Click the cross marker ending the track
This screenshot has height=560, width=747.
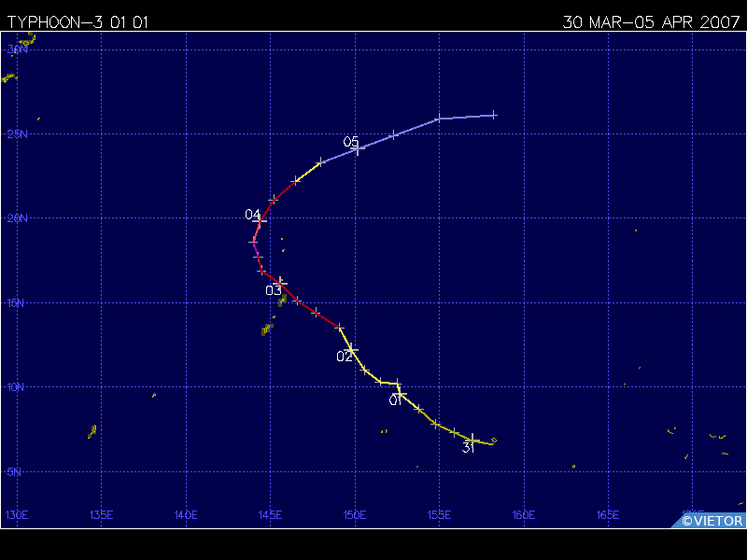(x=494, y=115)
